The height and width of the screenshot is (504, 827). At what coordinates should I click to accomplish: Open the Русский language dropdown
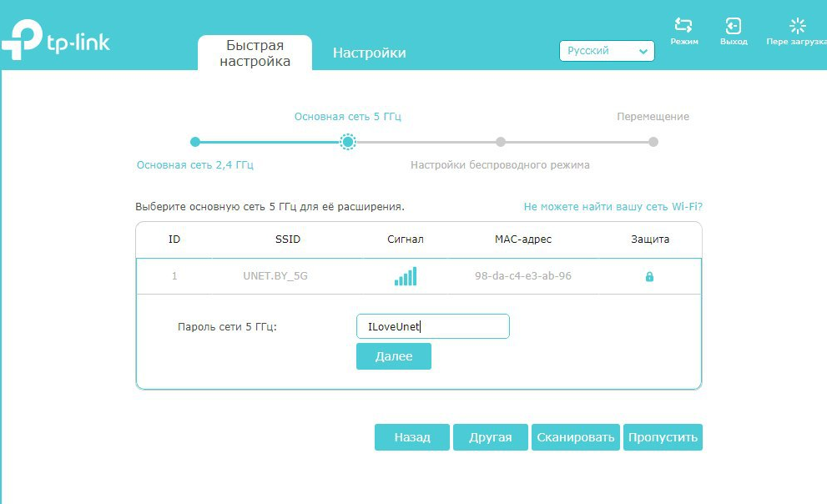point(607,51)
